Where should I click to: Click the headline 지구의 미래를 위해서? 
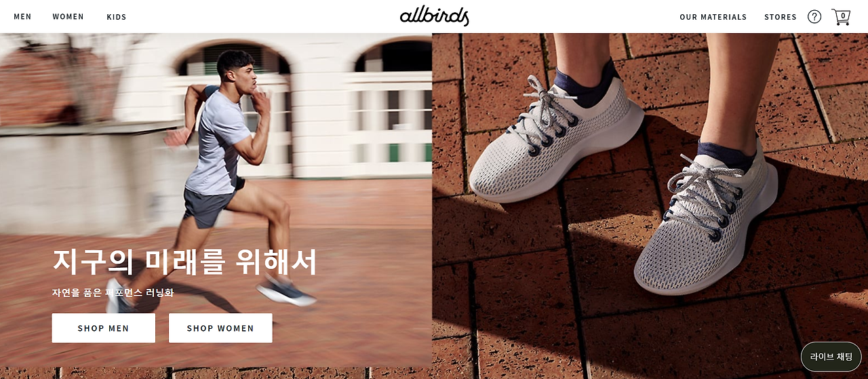click(x=184, y=262)
